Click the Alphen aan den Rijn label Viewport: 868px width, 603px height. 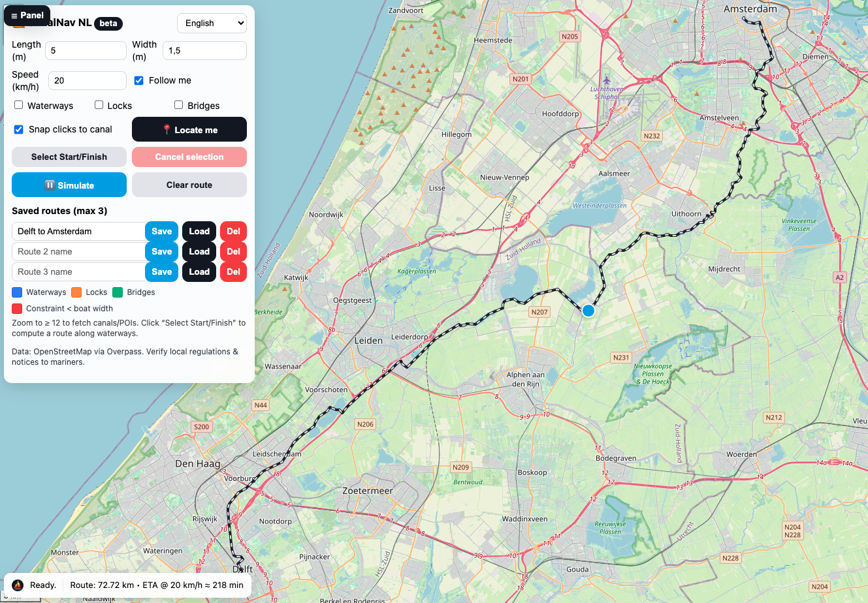pos(526,379)
